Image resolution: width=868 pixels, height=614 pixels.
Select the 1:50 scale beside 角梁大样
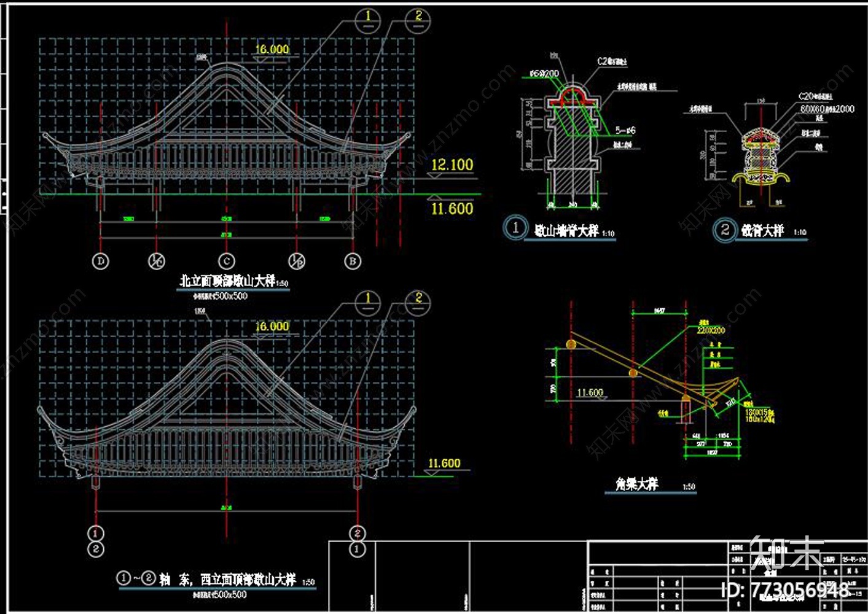click(x=689, y=487)
